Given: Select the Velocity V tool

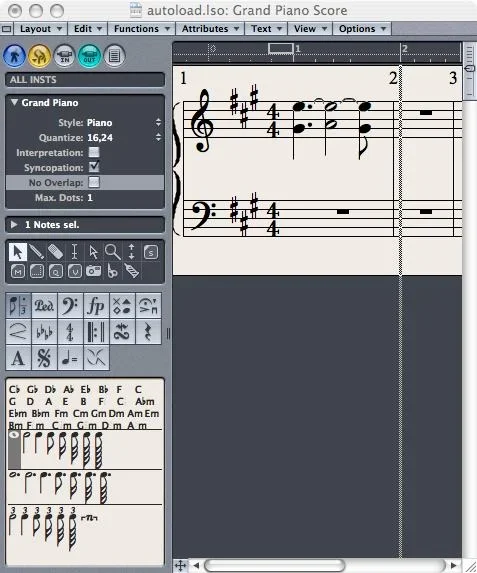Looking at the screenshot, I should tap(75, 271).
